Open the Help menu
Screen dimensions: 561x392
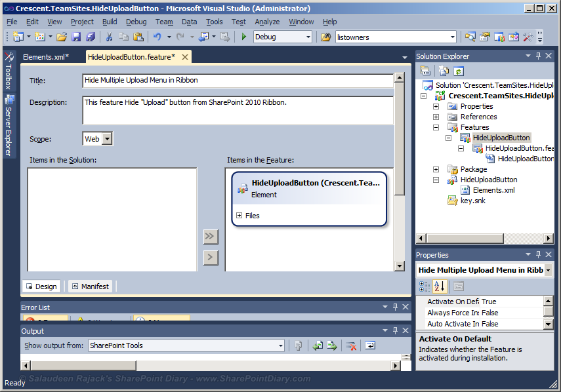coord(329,22)
